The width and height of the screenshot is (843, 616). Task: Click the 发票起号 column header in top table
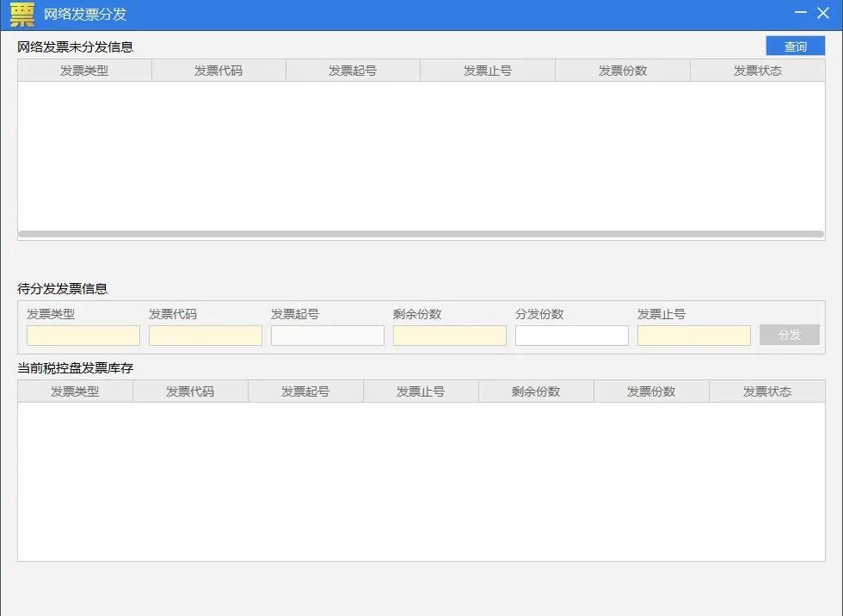click(x=353, y=70)
